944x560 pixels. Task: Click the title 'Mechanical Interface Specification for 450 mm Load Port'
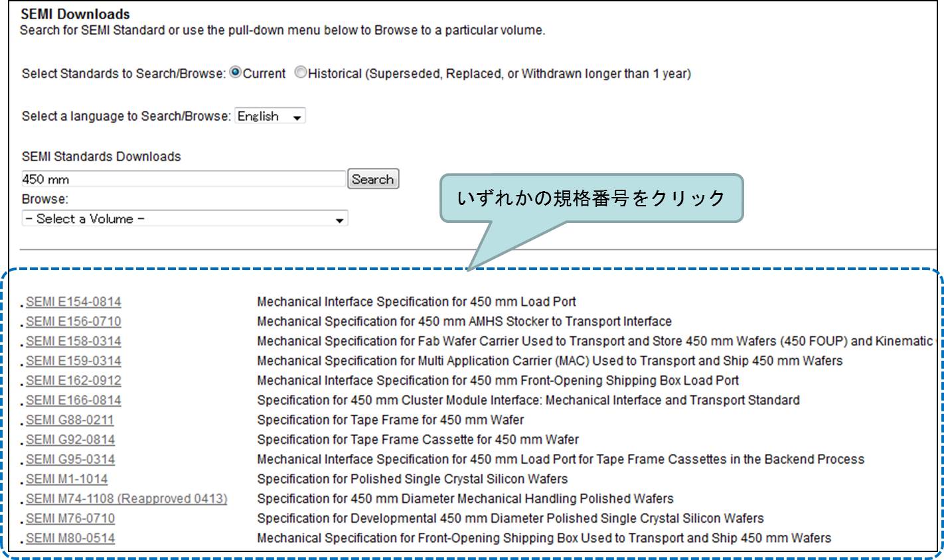(417, 302)
